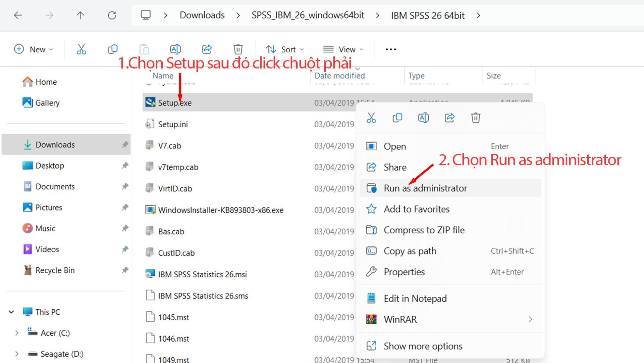This screenshot has height=363, width=644.
Task: Open Documents in the sidebar
Action: point(66,186)
